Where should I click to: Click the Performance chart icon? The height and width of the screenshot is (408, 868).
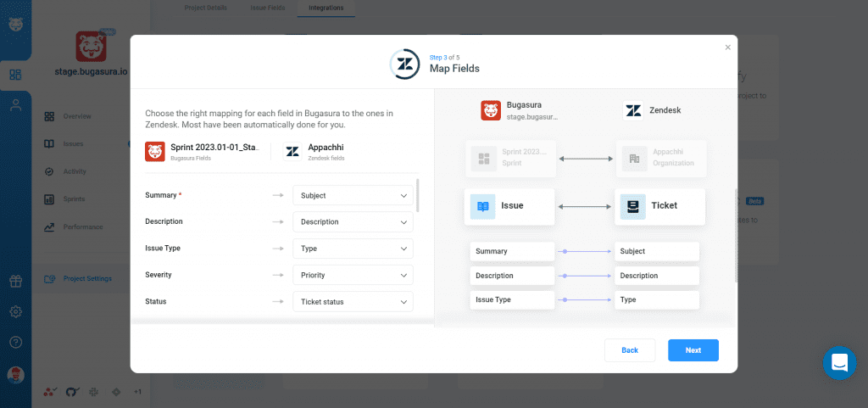[49, 227]
